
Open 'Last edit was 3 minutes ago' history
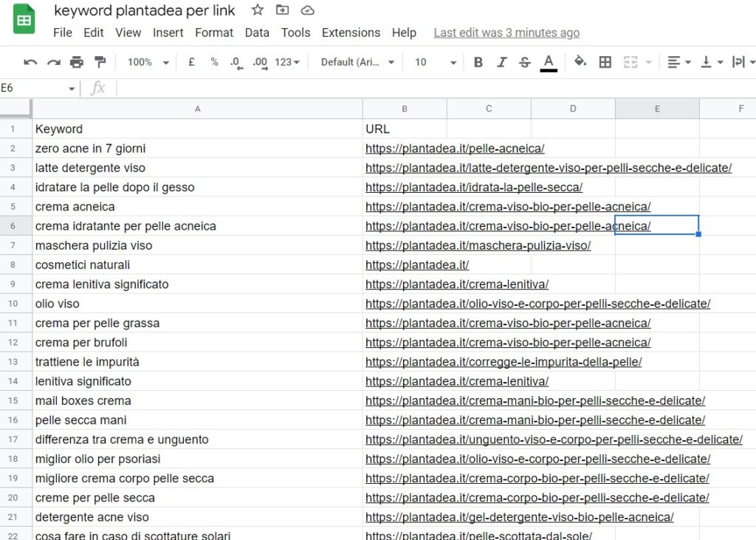click(x=506, y=33)
